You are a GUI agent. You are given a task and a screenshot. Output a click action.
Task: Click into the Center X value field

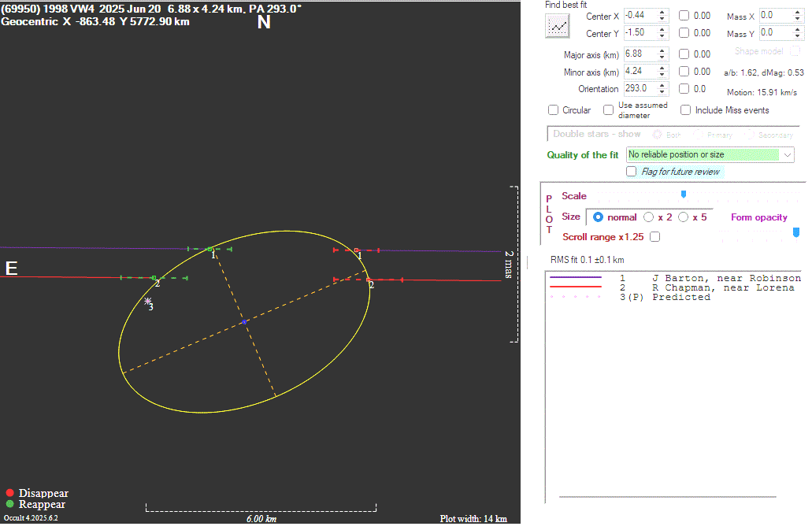pos(640,16)
